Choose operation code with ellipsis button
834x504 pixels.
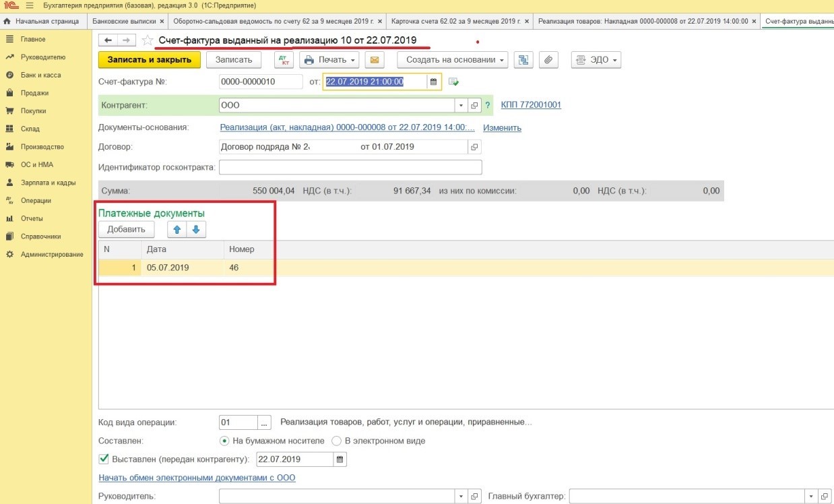(265, 422)
